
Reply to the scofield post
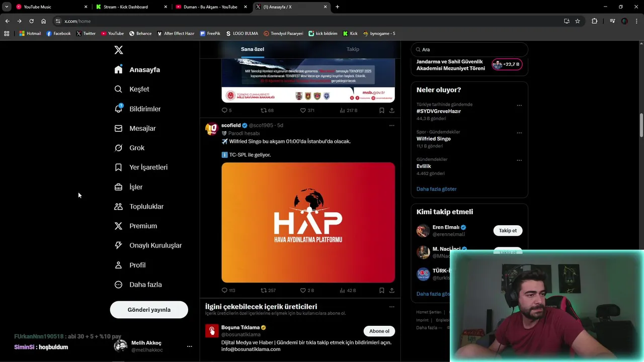pyautogui.click(x=228, y=290)
